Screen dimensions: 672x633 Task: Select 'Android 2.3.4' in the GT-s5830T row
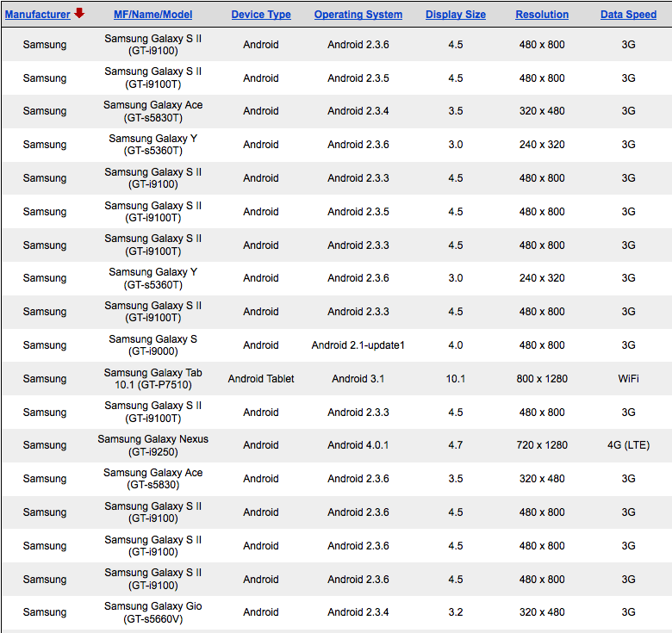(x=358, y=111)
